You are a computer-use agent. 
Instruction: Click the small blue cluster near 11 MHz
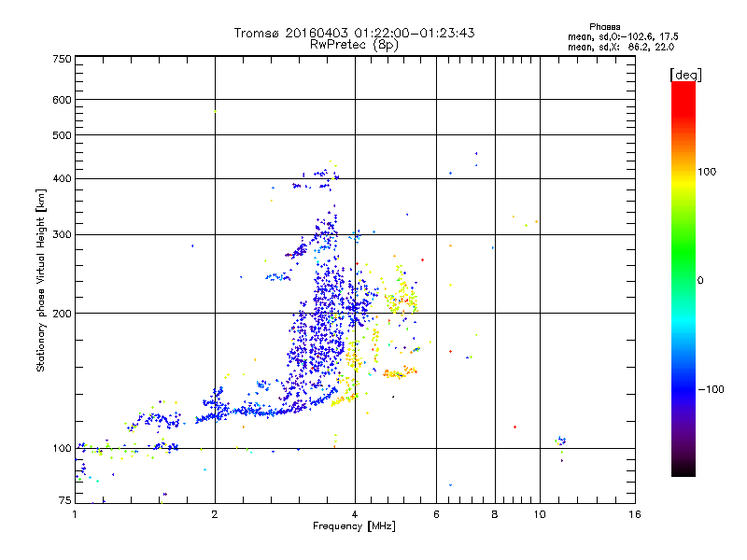561,441
